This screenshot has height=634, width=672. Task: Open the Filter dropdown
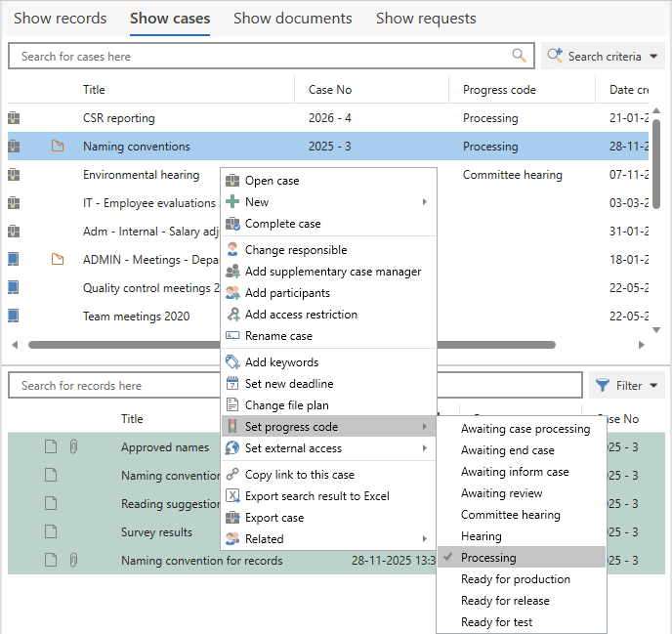pyautogui.click(x=627, y=385)
